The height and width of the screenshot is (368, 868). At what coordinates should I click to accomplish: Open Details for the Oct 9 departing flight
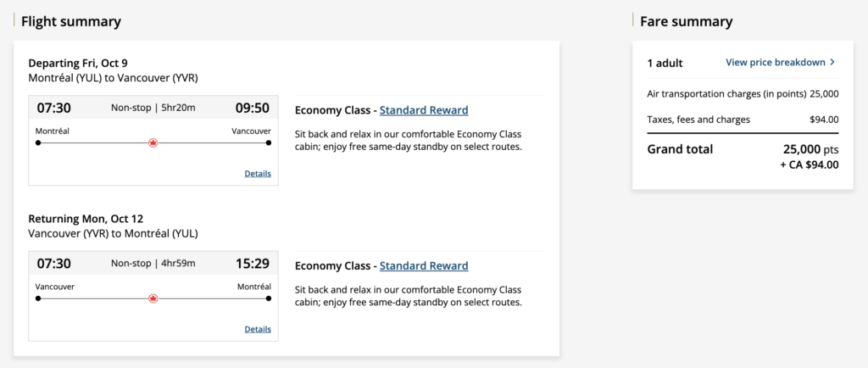pos(258,174)
